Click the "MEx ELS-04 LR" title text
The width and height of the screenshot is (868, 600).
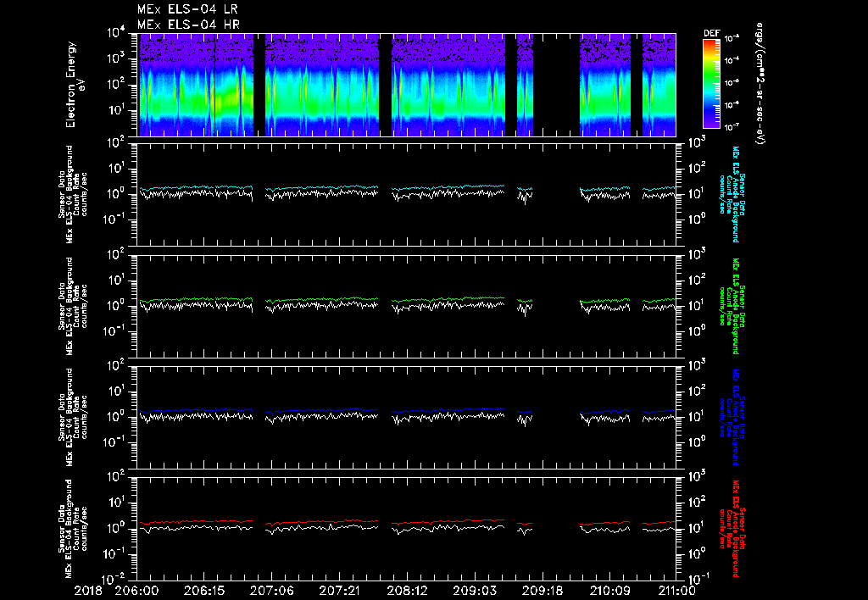point(187,9)
